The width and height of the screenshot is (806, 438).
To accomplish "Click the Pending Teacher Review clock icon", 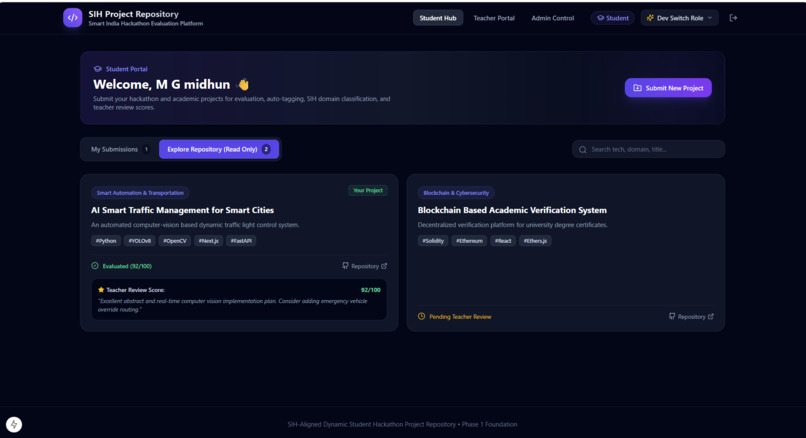I will click(422, 316).
